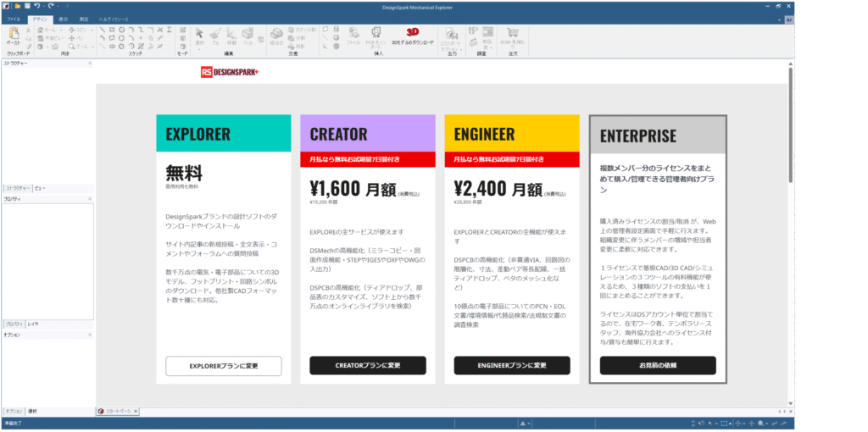Click the EXPLORER plan header
The image size is (868, 432).
224,133
